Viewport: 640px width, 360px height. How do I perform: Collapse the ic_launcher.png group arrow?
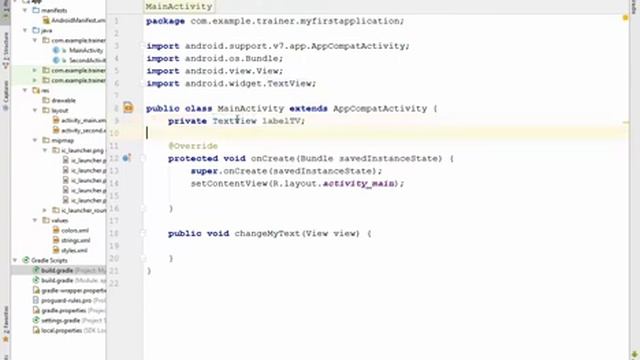tap(45, 150)
